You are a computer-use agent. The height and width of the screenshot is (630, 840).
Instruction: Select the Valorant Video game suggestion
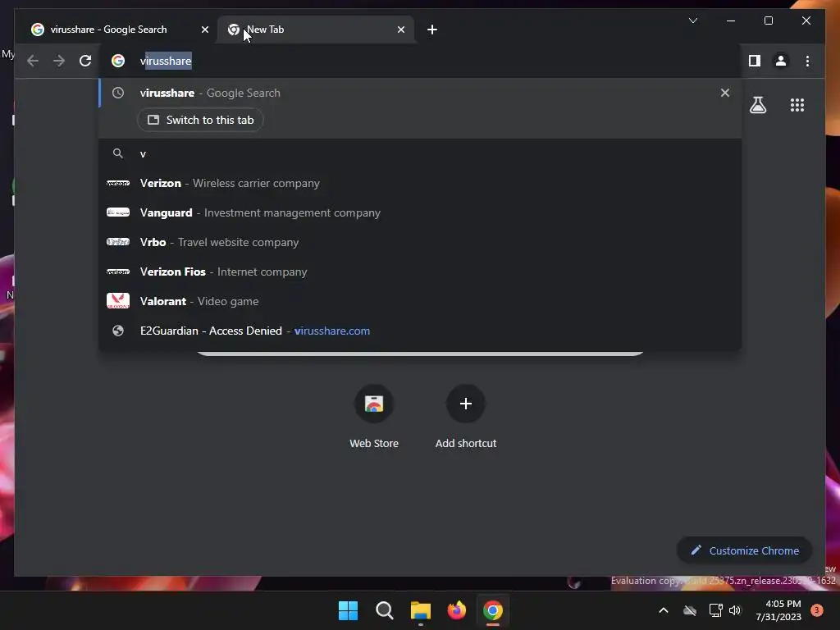420,301
